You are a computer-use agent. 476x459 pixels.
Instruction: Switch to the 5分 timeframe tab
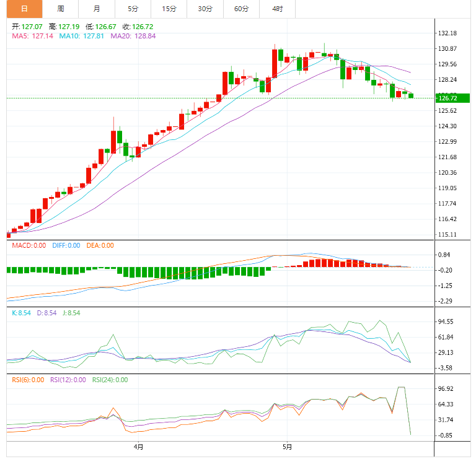[133, 9]
